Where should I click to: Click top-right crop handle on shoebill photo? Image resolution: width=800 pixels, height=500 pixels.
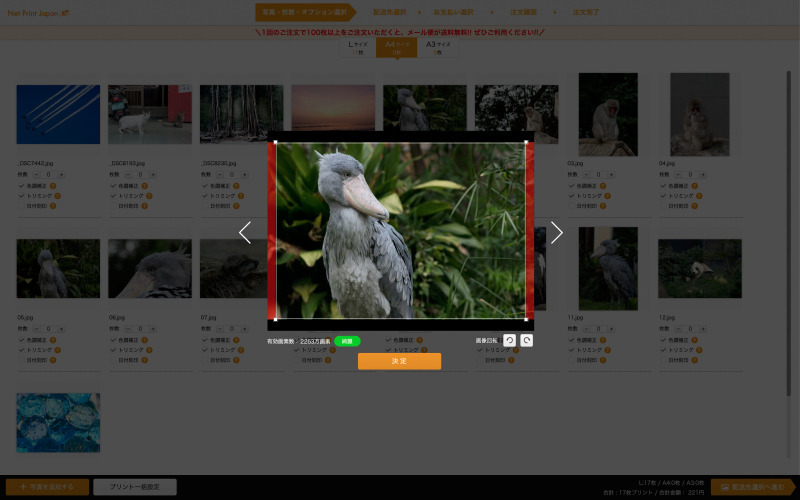point(526,142)
